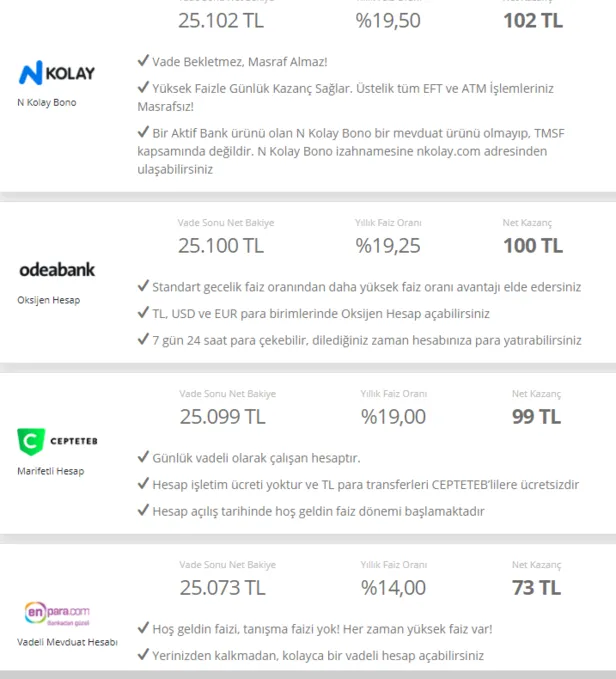Viewport: 616px width, 679px height.
Task: Click the %14,00 Enpara interest rate
Action: click(x=393, y=587)
